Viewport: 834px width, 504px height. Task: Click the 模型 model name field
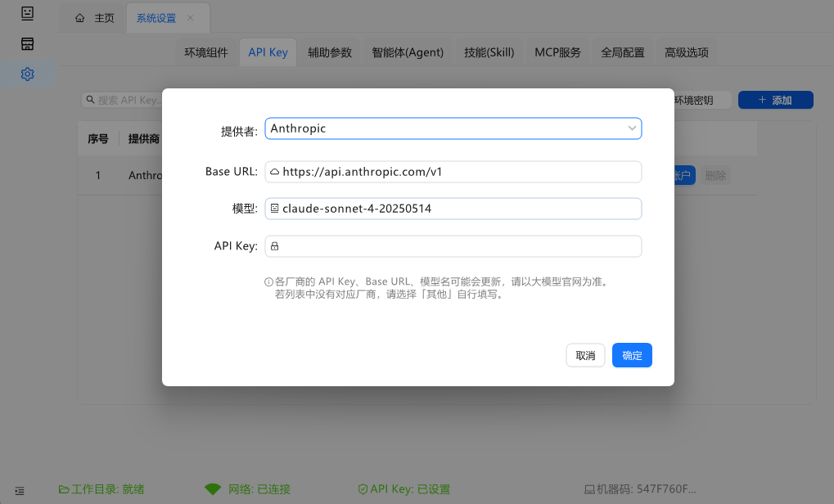pyautogui.click(x=453, y=209)
